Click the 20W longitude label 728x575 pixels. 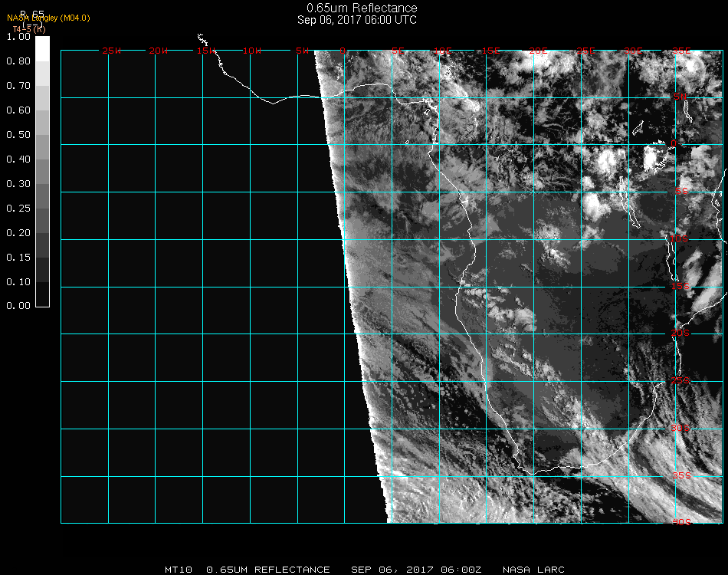159,51
